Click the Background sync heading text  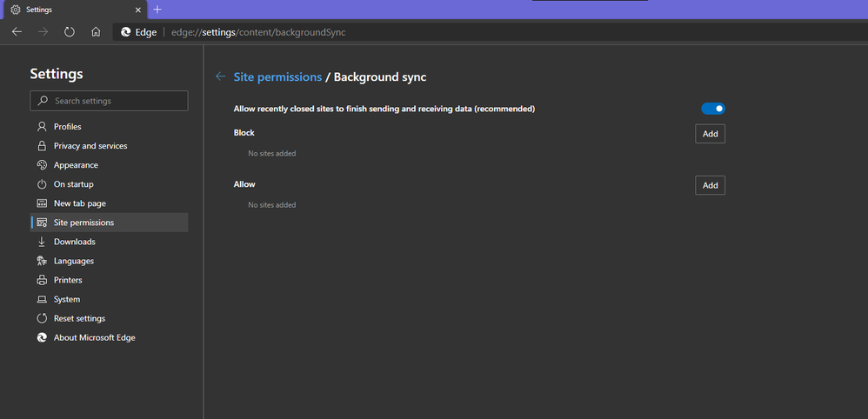point(380,77)
